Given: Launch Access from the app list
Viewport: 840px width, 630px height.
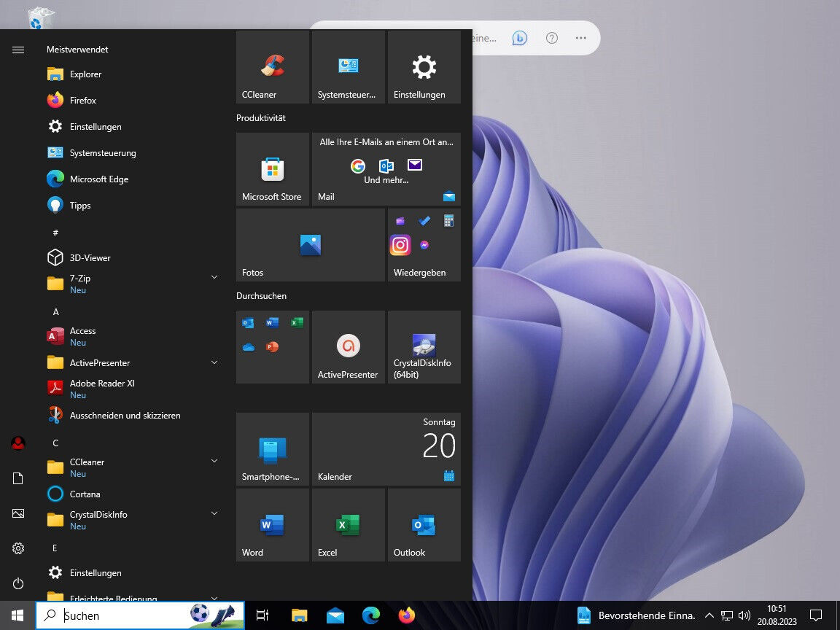Looking at the screenshot, I should tap(133, 336).
